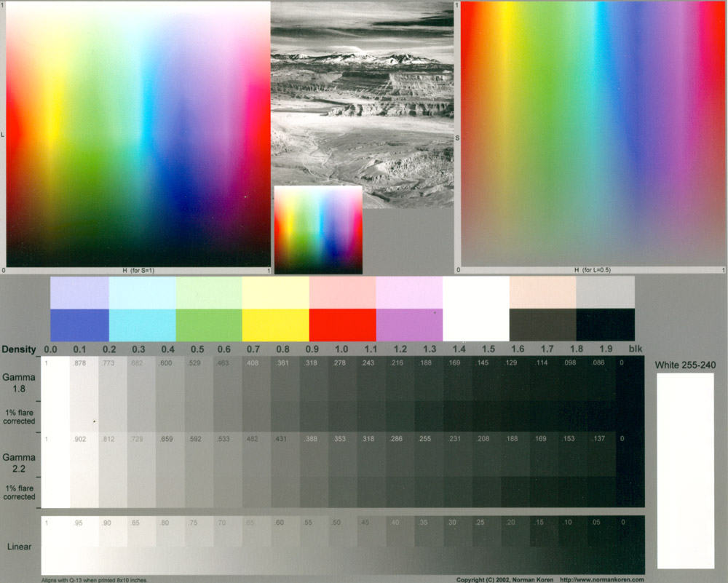The width and height of the screenshot is (728, 583).
Task: Select the saturated cyan color patch
Action: (143, 325)
